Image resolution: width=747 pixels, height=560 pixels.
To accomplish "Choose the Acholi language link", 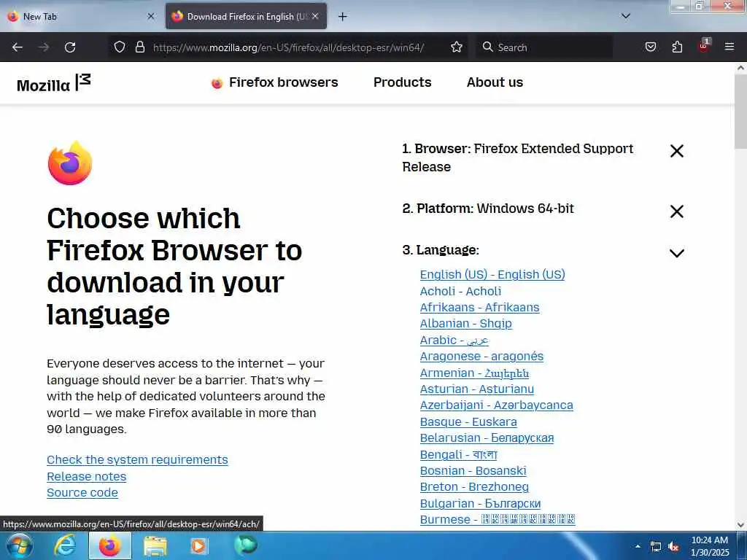I will [x=460, y=291].
